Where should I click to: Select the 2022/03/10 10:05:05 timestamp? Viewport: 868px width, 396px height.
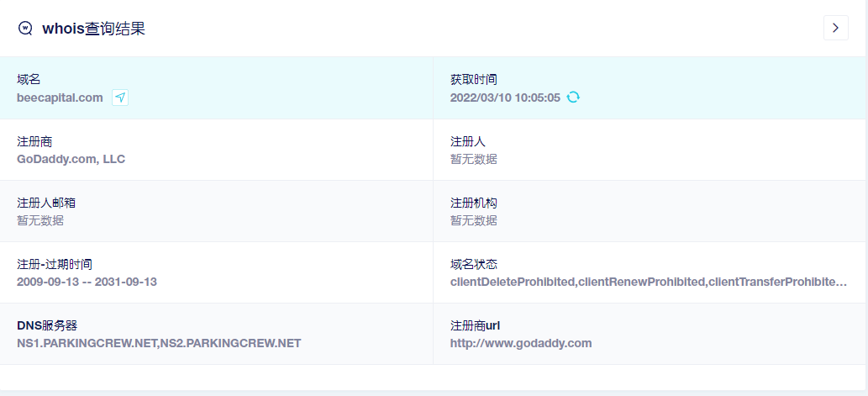(x=505, y=98)
